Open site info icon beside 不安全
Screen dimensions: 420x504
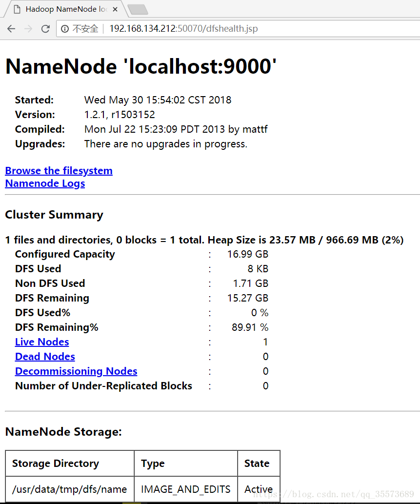tap(65, 29)
